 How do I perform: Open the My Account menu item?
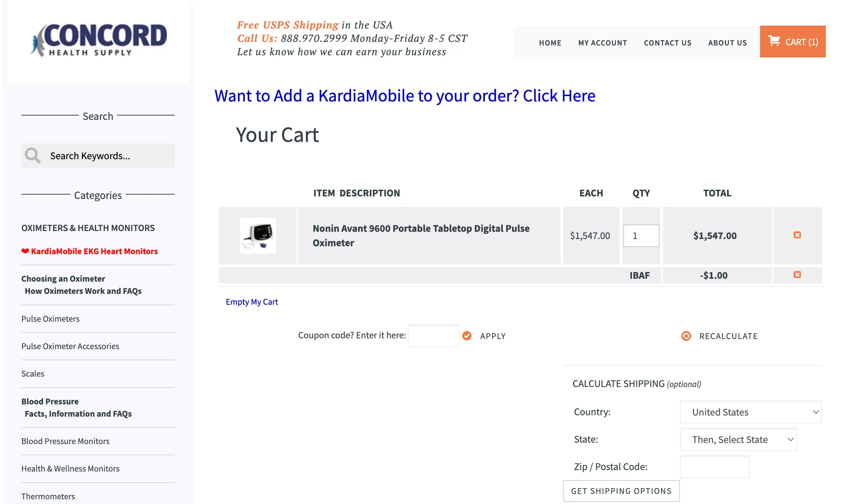[602, 43]
